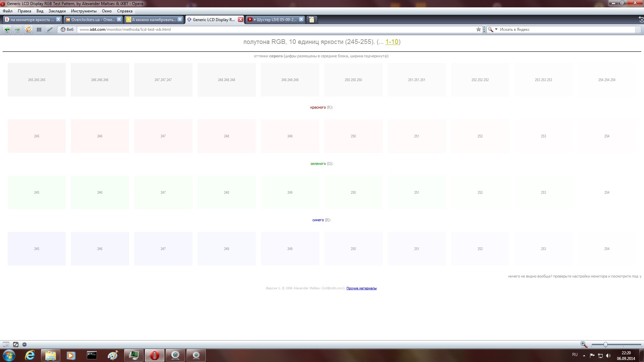Open the 'Окно' menu
The height and width of the screenshot is (362, 644).
(107, 11)
